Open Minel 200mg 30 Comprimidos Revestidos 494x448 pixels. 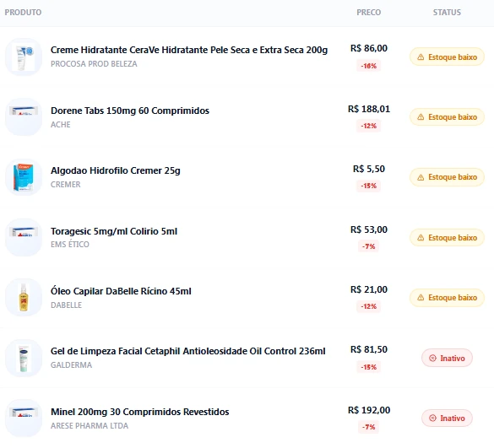(140, 412)
